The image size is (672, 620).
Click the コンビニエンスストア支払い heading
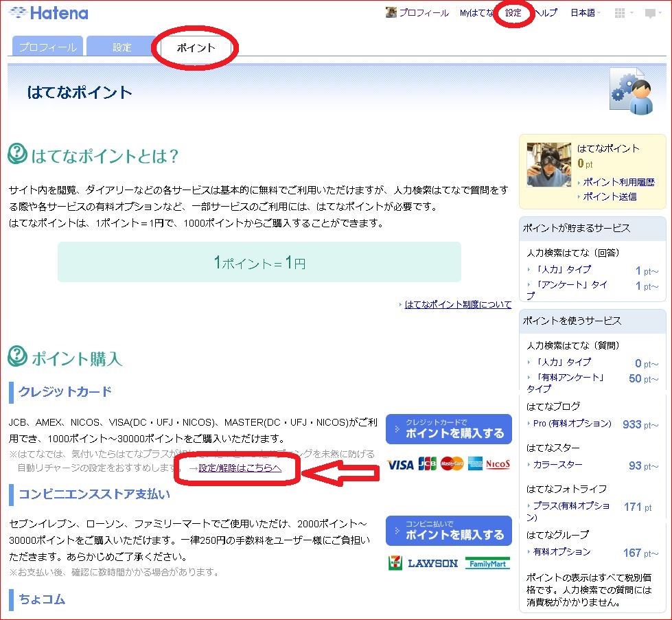point(94,494)
